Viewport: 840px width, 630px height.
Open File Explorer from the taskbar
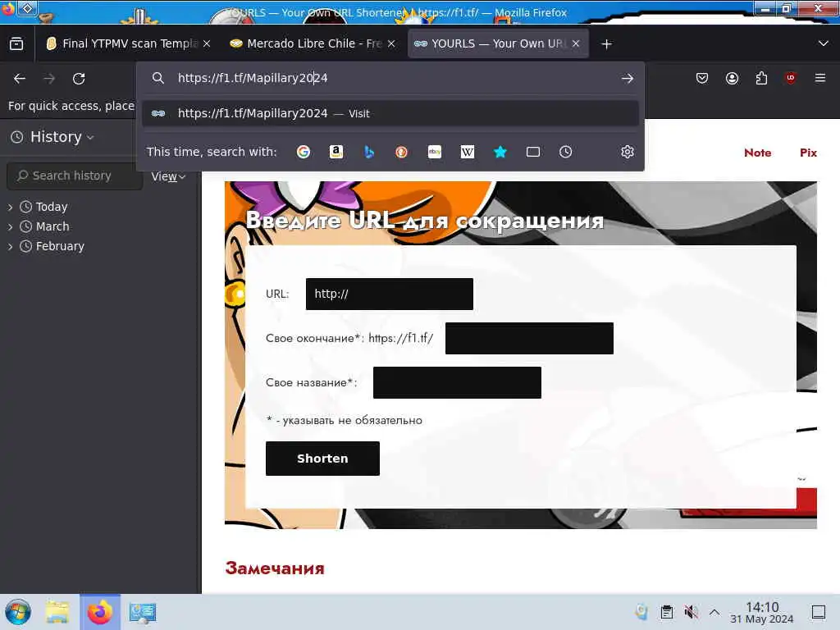click(57, 612)
